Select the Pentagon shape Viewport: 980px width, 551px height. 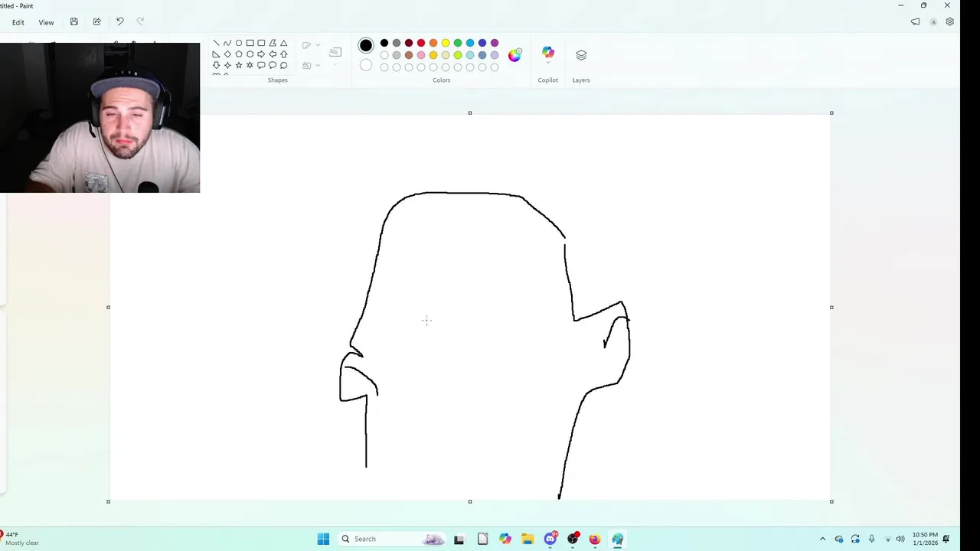pos(239,54)
